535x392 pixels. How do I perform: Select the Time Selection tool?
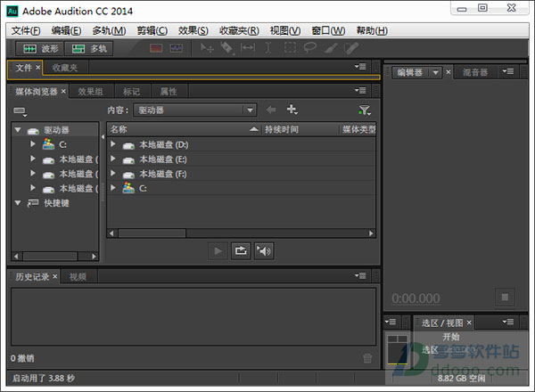268,48
